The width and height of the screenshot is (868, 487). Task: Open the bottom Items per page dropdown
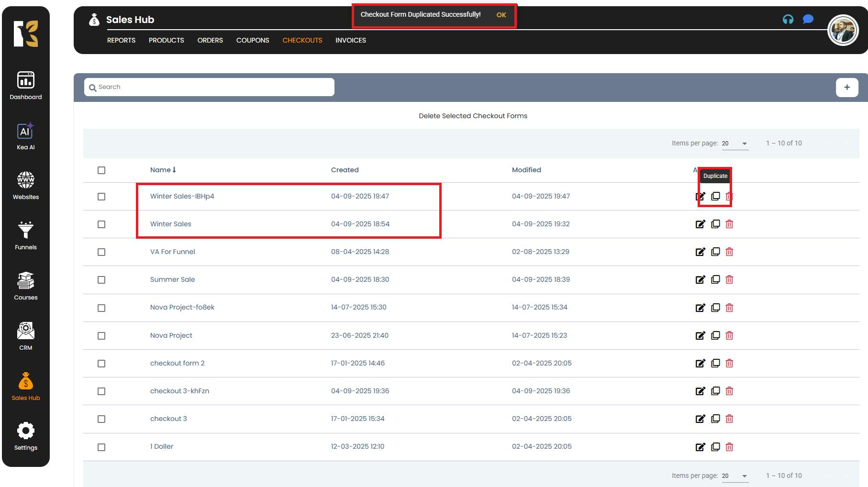pos(735,476)
